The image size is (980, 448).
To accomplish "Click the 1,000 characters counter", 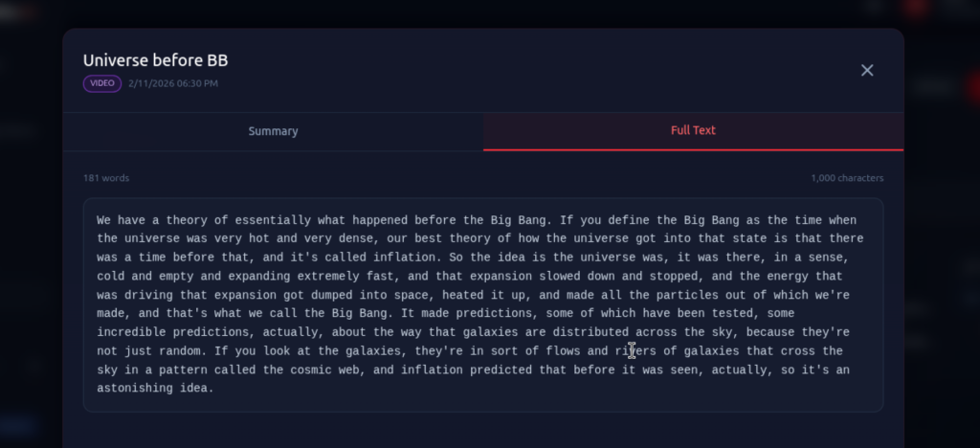I will pos(847,178).
